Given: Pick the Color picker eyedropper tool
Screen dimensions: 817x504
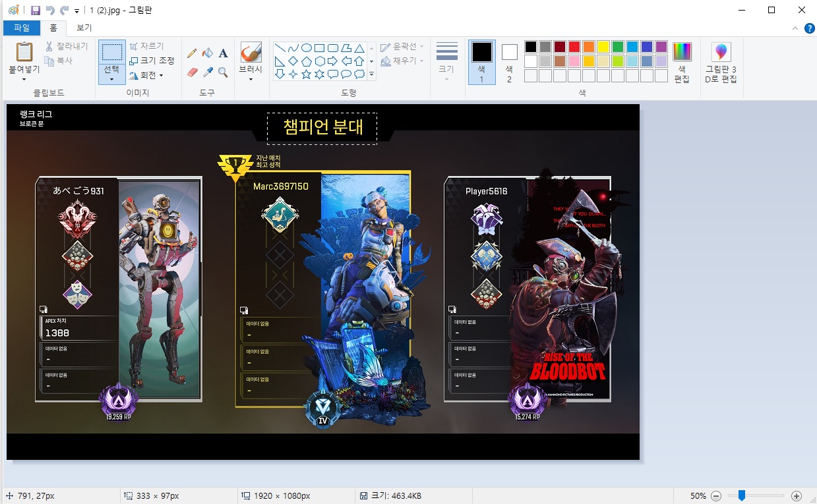Looking at the screenshot, I should tap(208, 72).
